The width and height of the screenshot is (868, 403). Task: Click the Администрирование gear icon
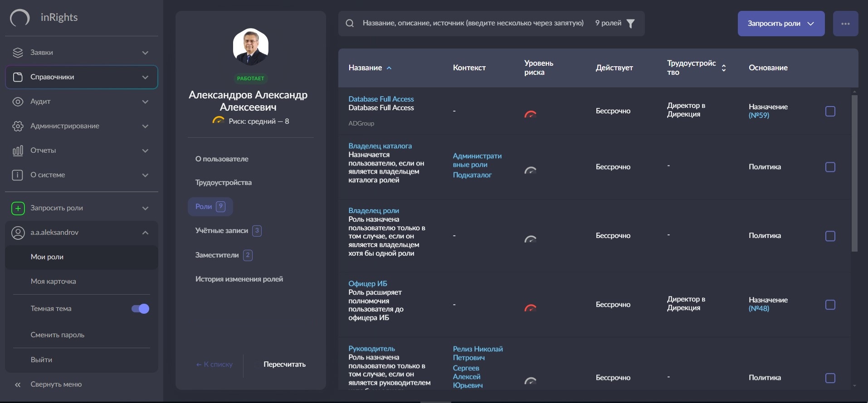[18, 126]
